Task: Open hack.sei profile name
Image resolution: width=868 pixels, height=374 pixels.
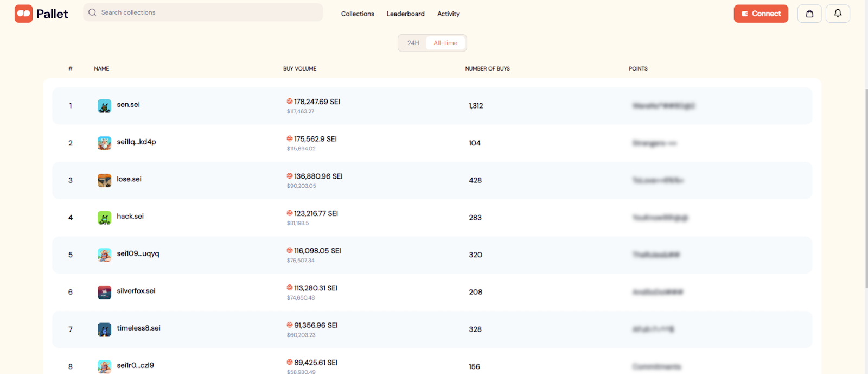Action: pos(130,216)
